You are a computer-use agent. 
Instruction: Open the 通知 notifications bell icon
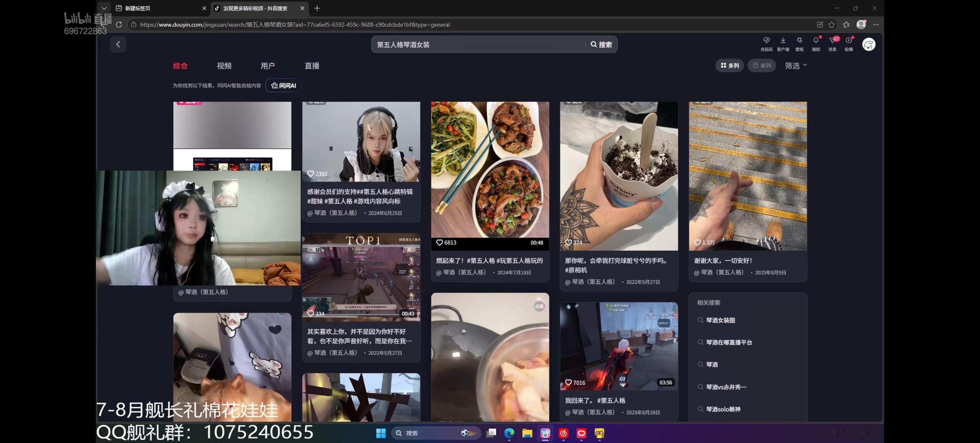point(816,44)
